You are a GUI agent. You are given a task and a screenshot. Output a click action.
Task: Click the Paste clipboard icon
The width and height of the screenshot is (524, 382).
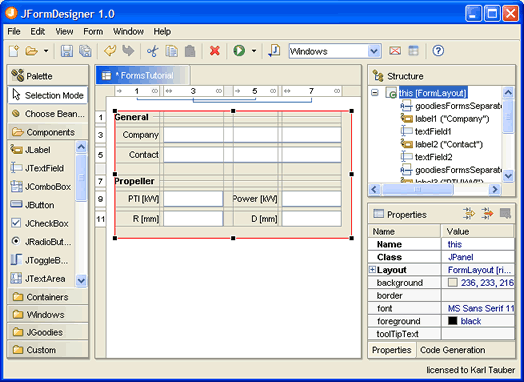[190, 51]
